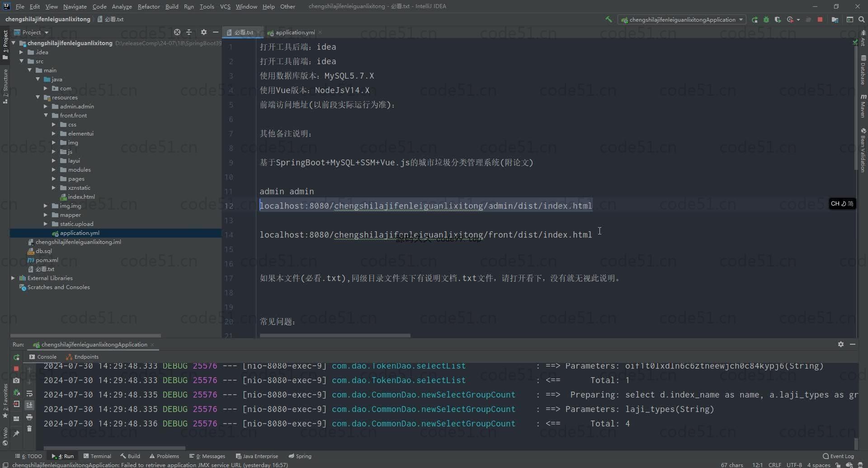Click Stop icon in Run panel sidebar
The image size is (868, 468).
click(16, 369)
